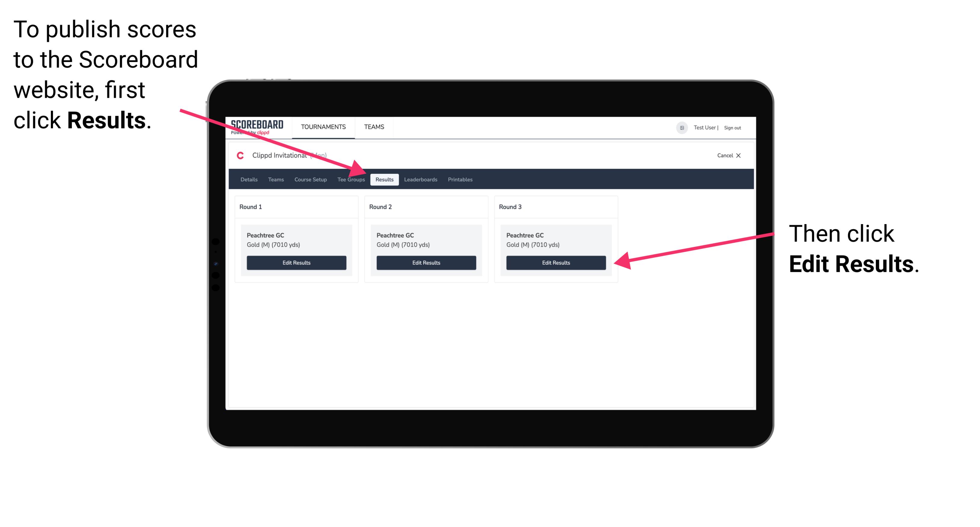This screenshot has width=980, height=527.
Task: Switch to the Tee Groups tab
Action: [351, 179]
